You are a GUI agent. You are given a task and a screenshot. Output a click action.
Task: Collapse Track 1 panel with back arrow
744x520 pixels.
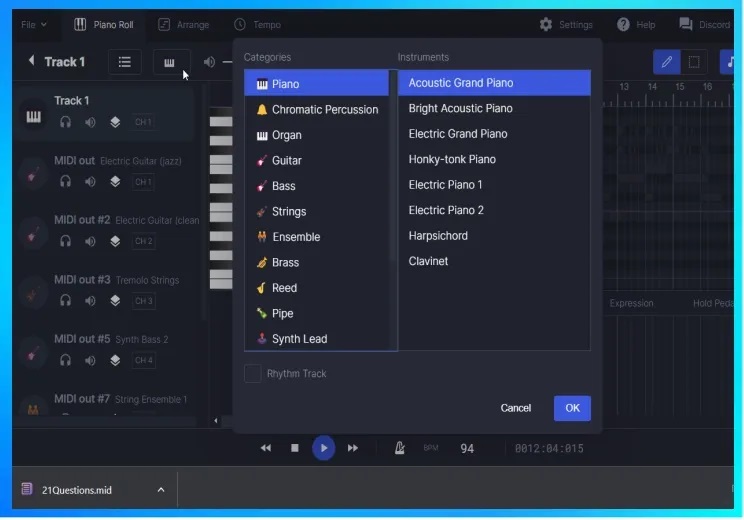pyautogui.click(x=31, y=62)
